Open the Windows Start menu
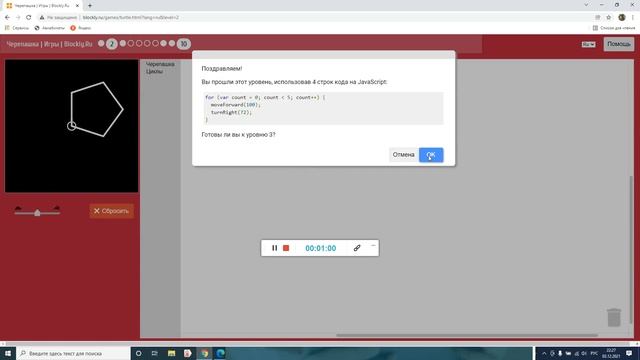This screenshot has height=360, width=640. click(x=8, y=353)
